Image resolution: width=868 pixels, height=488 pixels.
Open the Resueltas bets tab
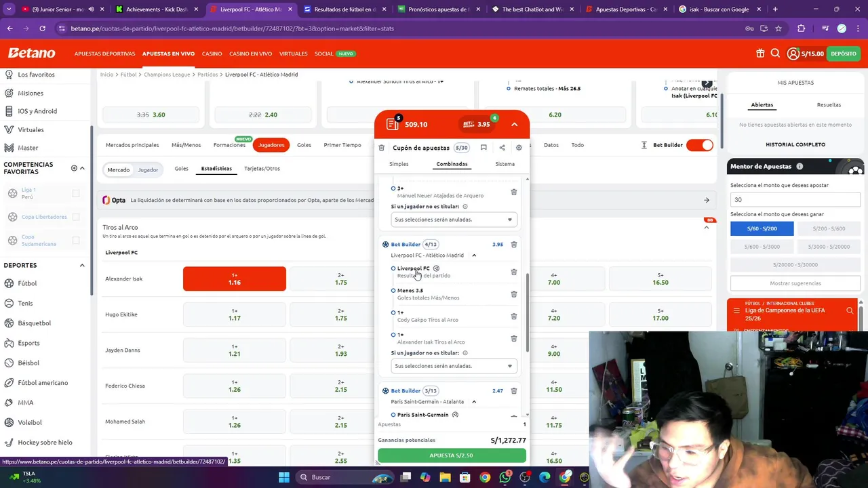829,105
